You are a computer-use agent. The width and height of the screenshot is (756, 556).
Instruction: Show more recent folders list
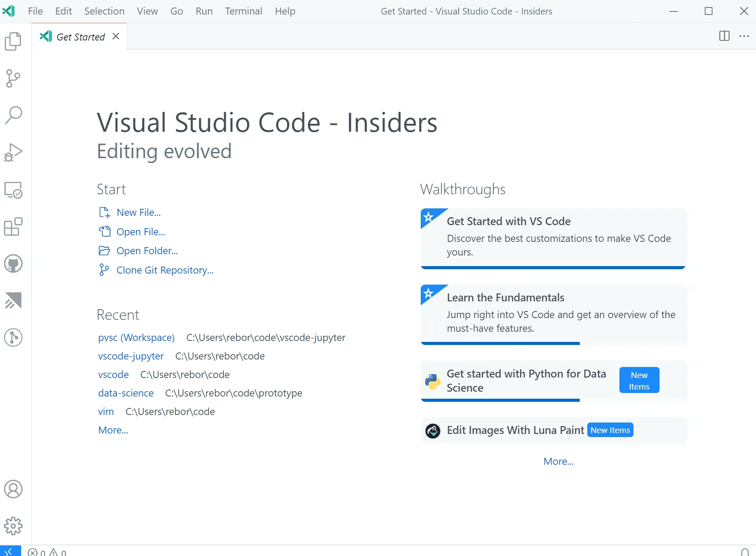pos(113,430)
